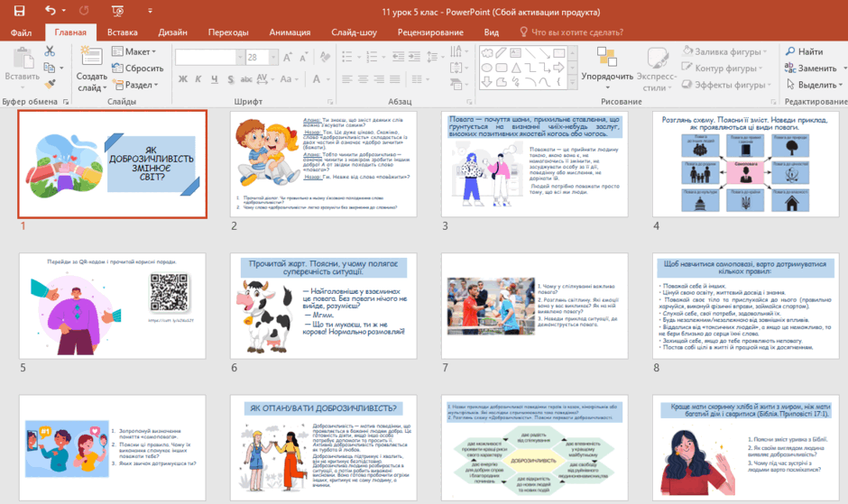Viewport: 848px width, 504px height.
Task: Click the Save icon in quick access toolbar
Action: [19, 11]
